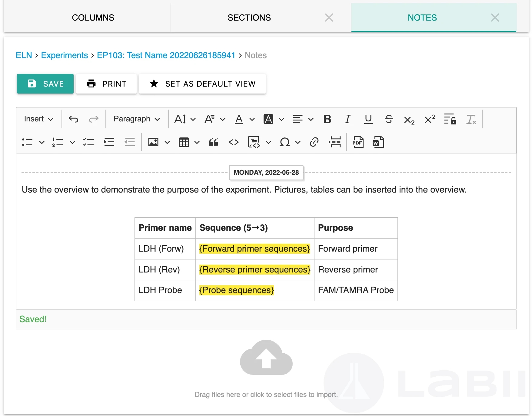Screen dimensions: 532x416
Task: Click the SAVE button
Action: 45,84
